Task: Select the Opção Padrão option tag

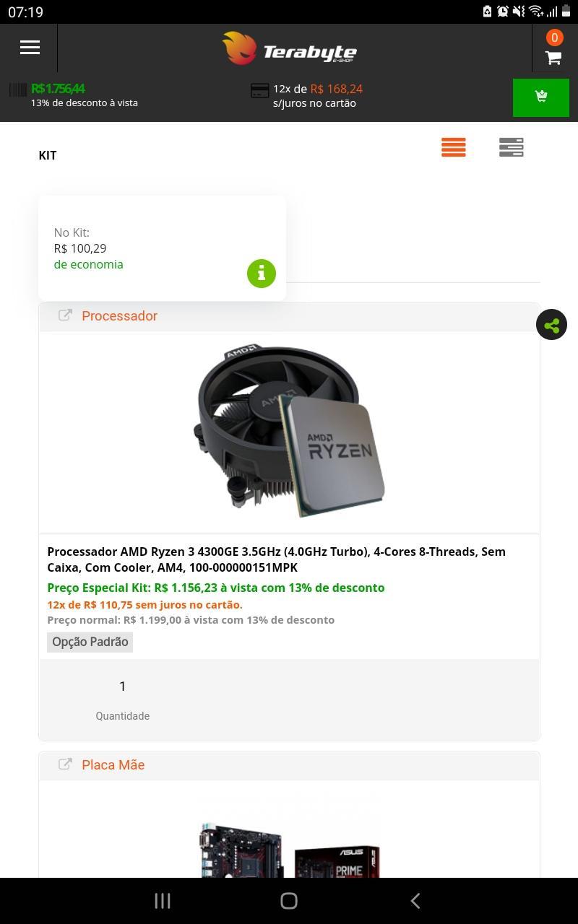Action: tap(90, 642)
